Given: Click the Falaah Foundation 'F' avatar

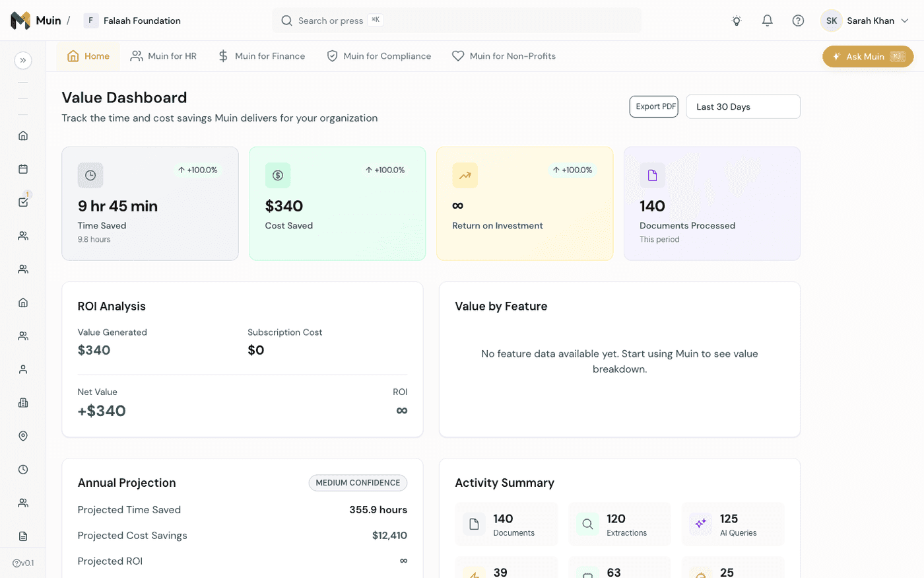Looking at the screenshot, I should [91, 20].
